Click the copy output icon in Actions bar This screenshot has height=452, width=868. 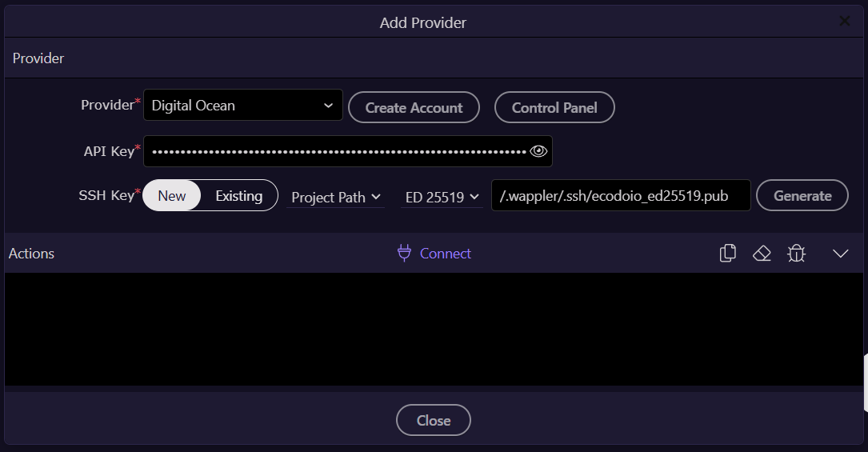point(727,254)
